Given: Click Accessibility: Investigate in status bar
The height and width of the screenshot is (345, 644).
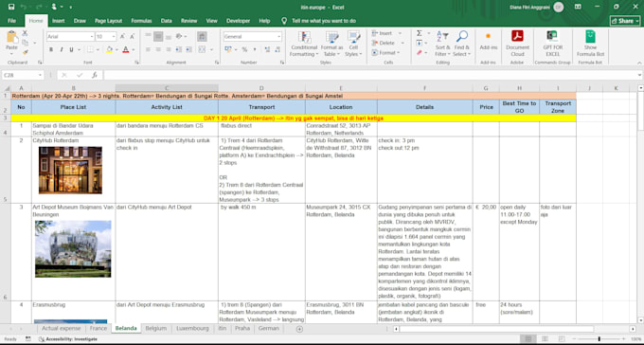Looking at the screenshot, I should (x=68, y=338).
